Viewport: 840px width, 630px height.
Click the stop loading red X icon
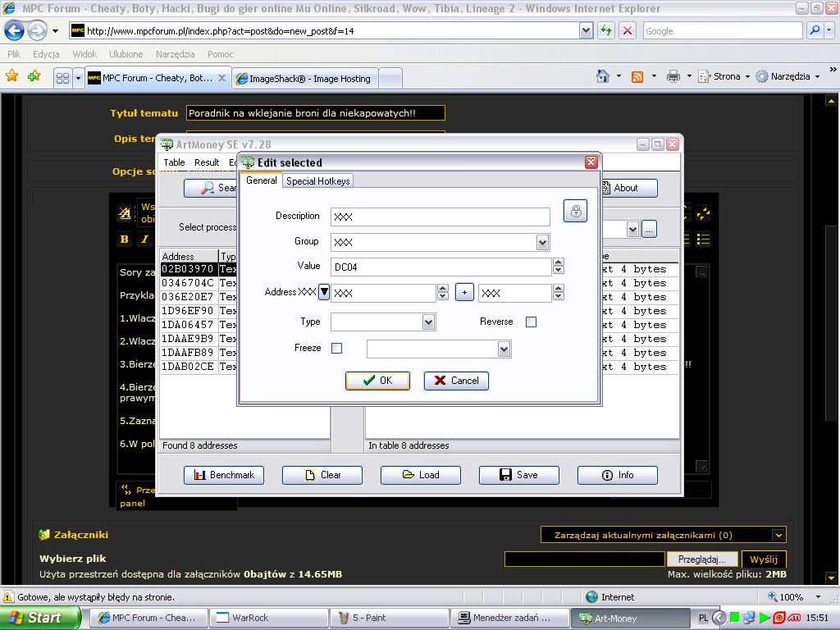pyautogui.click(x=628, y=30)
